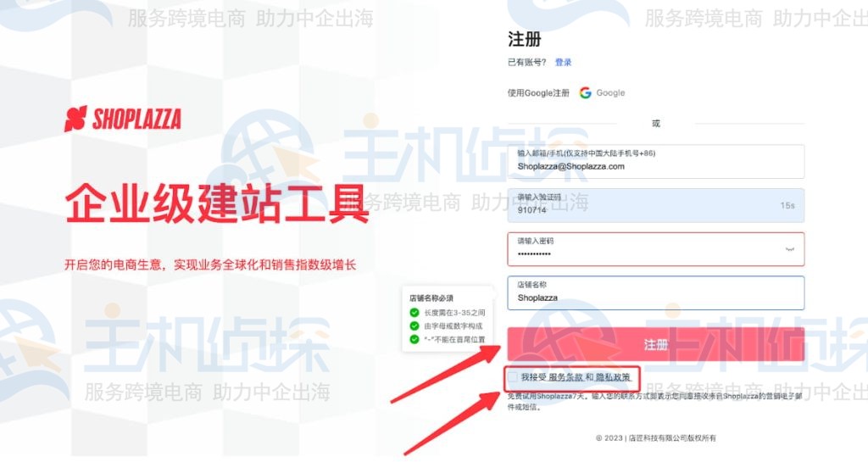Viewport: 868px width, 462px height.
Task: Click the 15s resend countdown timer
Action: [787, 205]
